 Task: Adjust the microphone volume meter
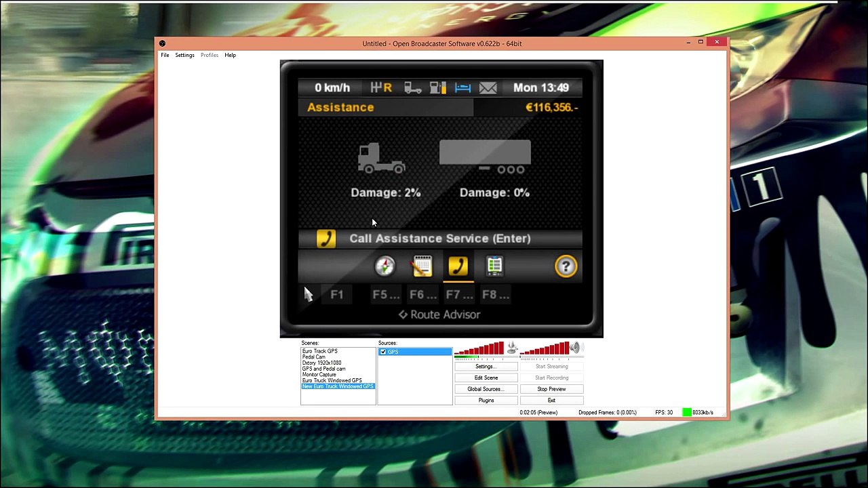(x=479, y=349)
